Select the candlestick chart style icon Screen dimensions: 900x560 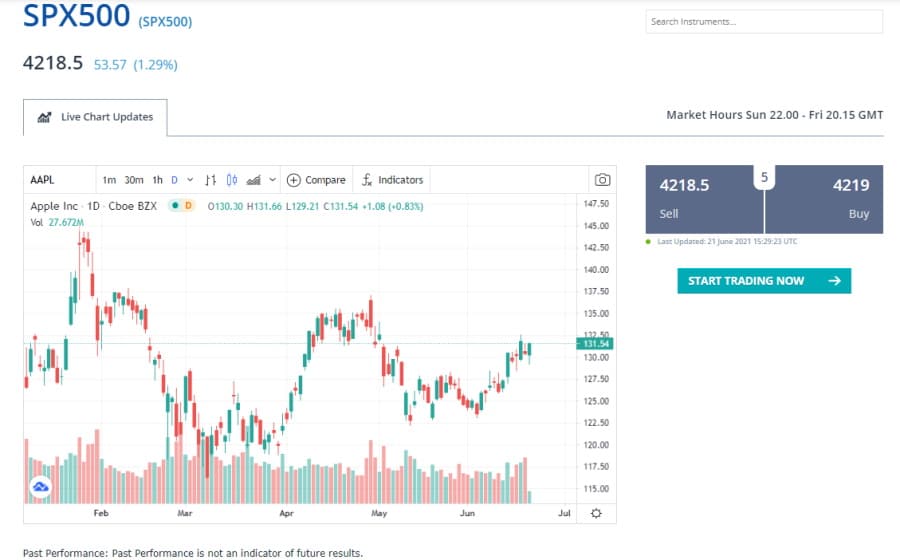coord(232,180)
